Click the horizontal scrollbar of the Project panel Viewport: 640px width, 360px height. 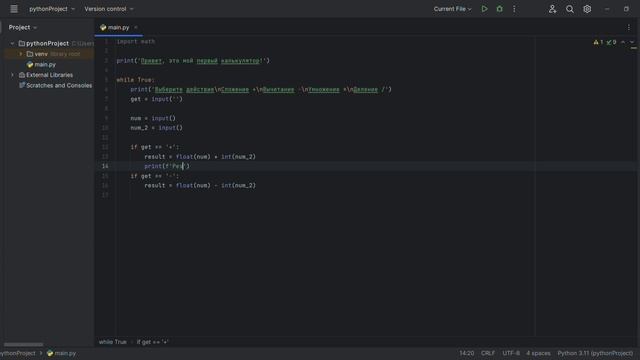pyautogui.click(x=23, y=344)
